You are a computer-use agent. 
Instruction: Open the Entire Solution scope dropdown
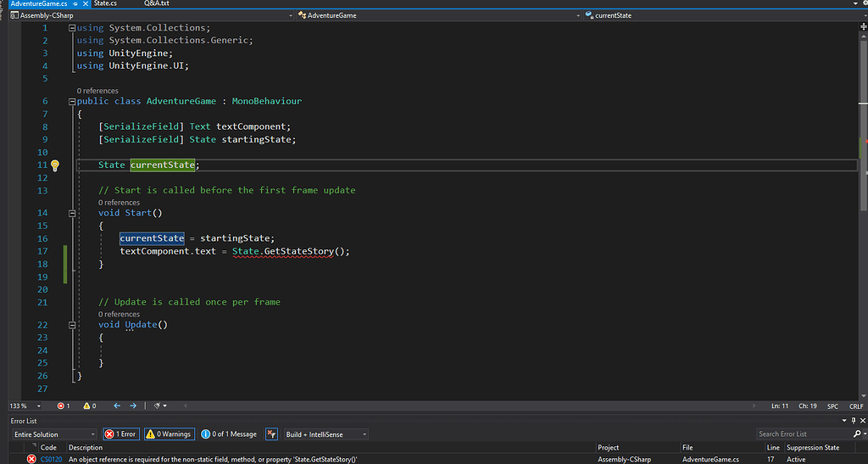(53, 434)
